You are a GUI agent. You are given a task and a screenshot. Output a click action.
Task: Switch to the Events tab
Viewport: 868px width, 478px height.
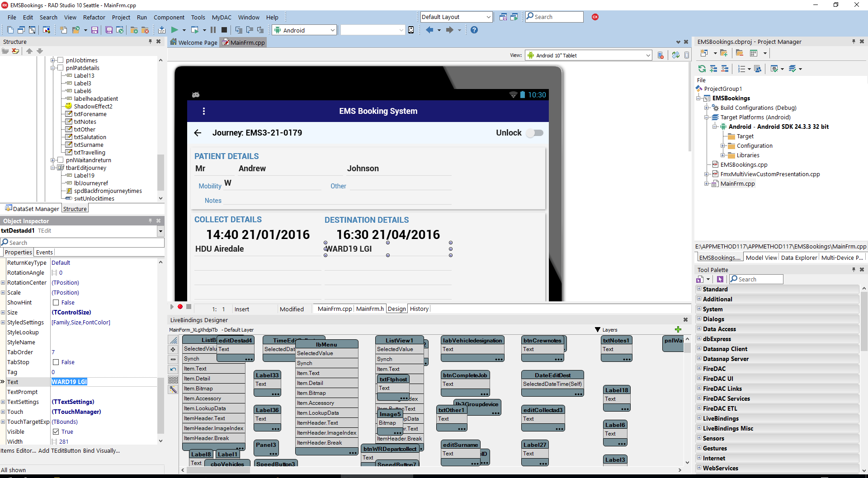[x=44, y=252]
